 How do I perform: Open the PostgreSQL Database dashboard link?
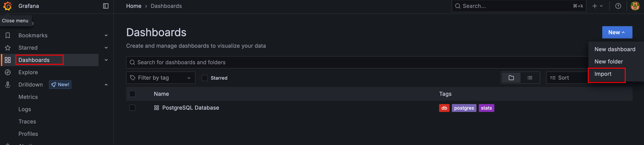click(190, 108)
